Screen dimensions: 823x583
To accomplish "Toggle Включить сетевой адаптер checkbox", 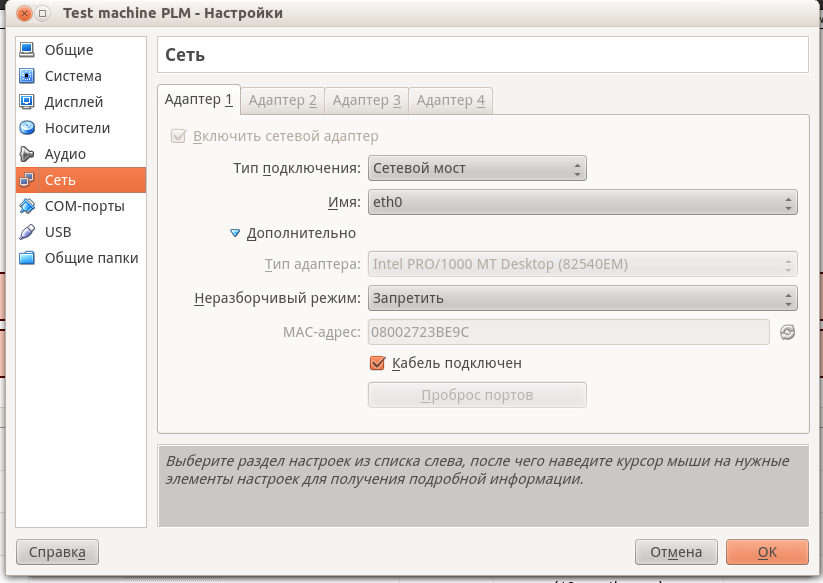I will [x=180, y=137].
